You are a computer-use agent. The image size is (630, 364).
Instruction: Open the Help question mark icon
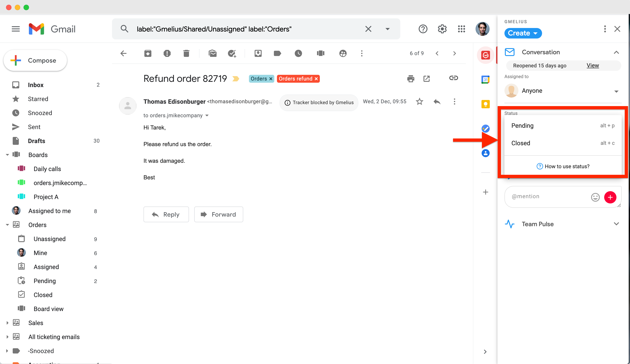(423, 29)
